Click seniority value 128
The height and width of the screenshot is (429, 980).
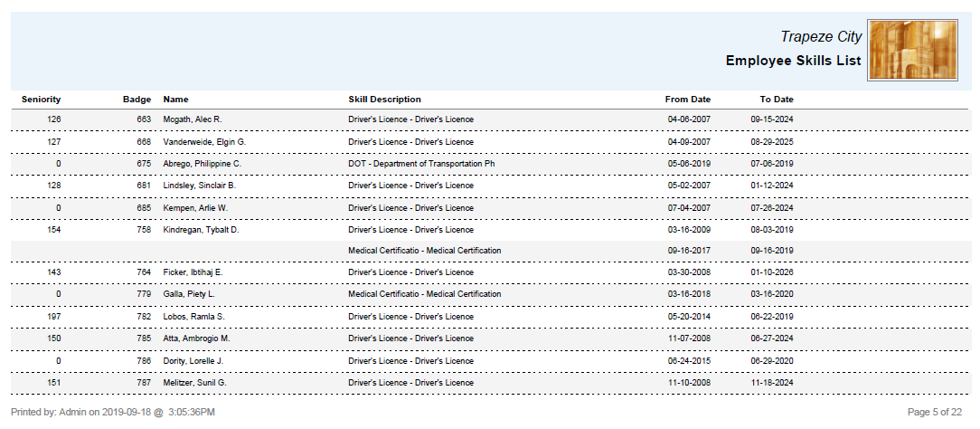[x=53, y=186]
